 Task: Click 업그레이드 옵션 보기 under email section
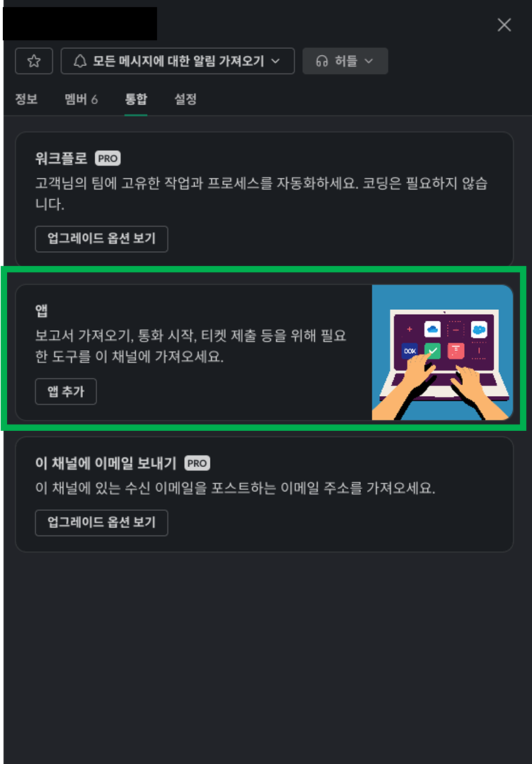(101, 523)
